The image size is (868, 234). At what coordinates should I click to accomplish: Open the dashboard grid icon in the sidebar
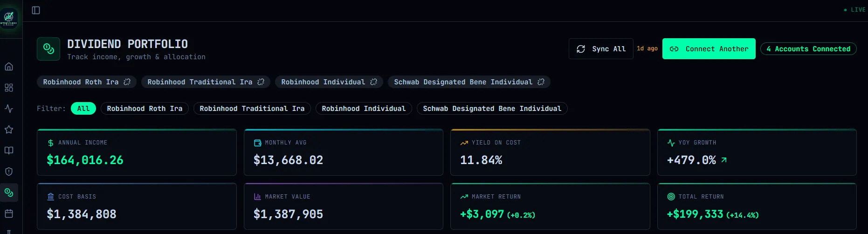coord(9,88)
